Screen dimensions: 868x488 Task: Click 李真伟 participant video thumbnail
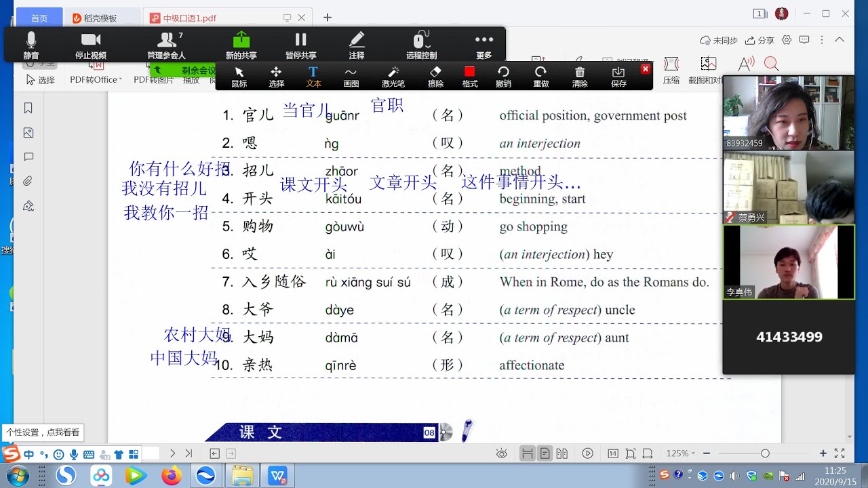(x=789, y=262)
